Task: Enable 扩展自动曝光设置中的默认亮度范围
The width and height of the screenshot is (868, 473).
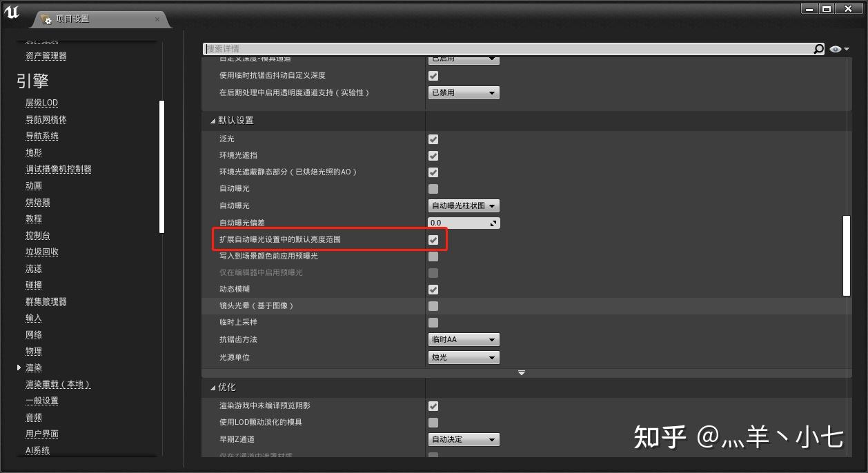Action: [433, 239]
